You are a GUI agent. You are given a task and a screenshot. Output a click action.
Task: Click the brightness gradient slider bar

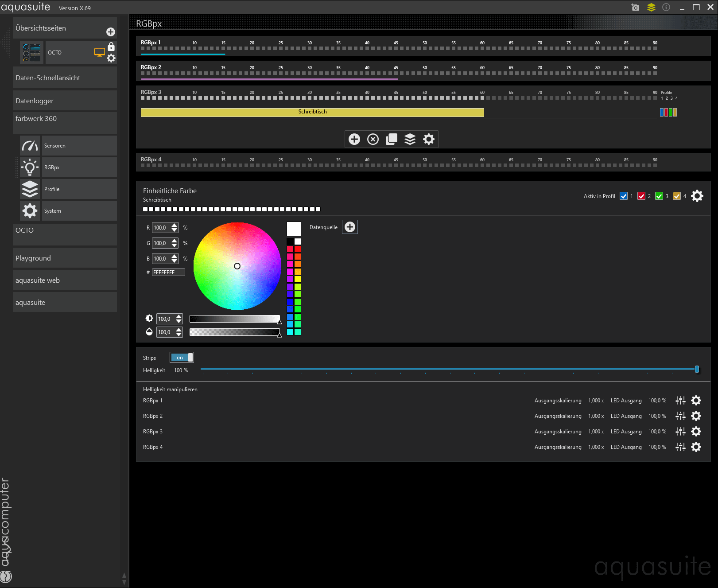[x=235, y=319]
